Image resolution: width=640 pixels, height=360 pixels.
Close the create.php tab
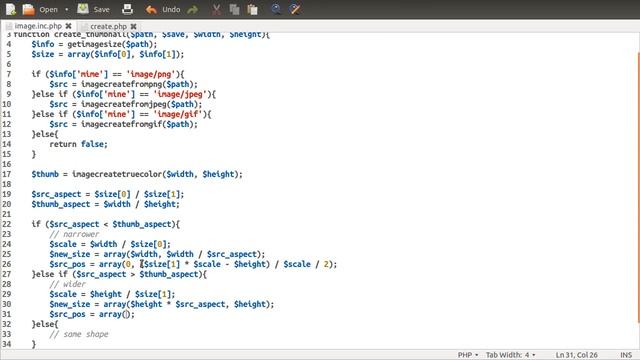(x=133, y=26)
